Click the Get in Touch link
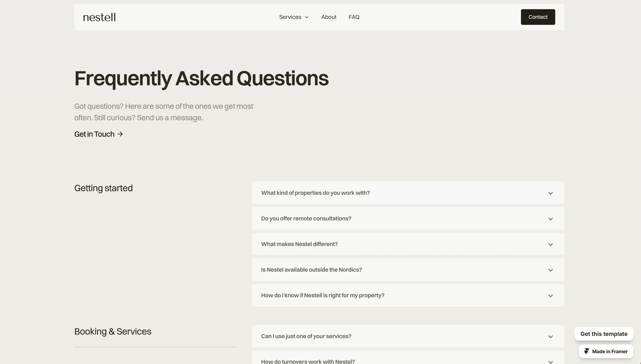641x364 pixels. point(94,134)
